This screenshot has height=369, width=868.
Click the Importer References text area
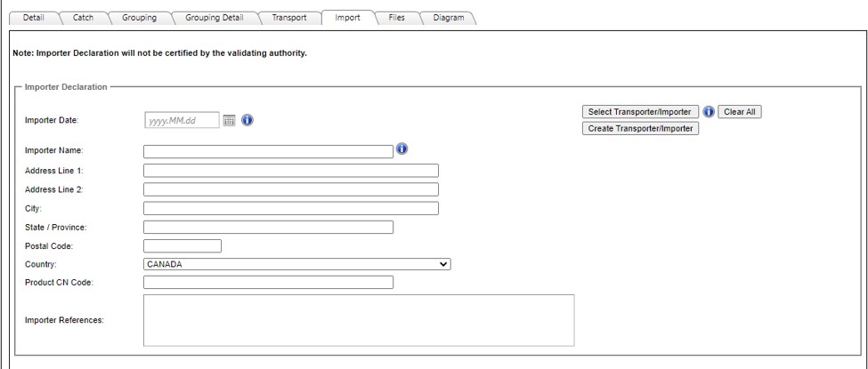(359, 320)
